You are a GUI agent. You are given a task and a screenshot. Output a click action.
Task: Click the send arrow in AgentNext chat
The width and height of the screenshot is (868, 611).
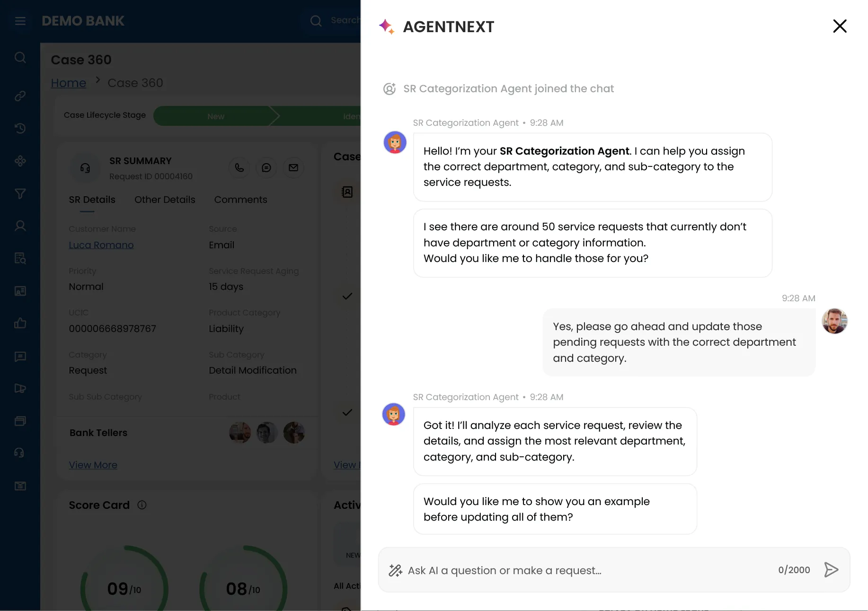pyautogui.click(x=831, y=570)
